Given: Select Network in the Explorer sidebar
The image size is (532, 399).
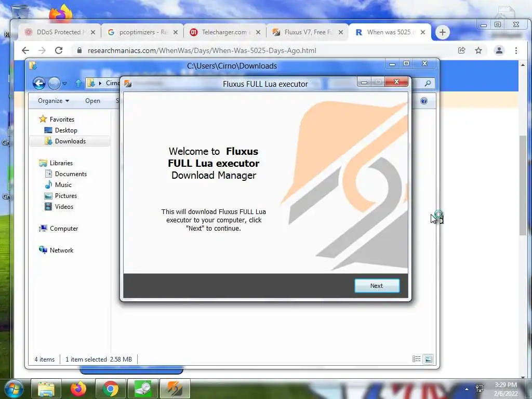Looking at the screenshot, I should pyautogui.click(x=56, y=250).
